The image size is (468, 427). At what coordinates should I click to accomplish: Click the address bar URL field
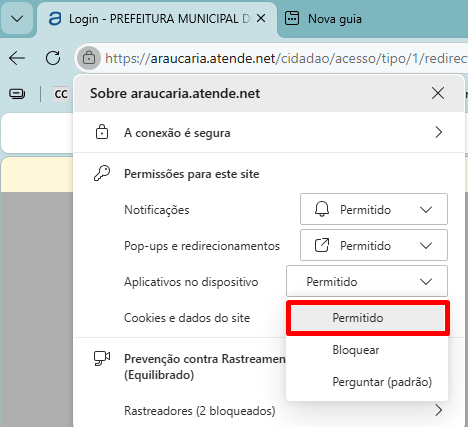click(x=286, y=58)
